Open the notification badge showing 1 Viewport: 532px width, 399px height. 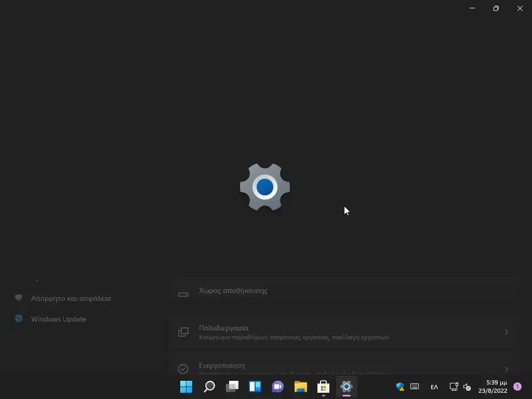517,387
